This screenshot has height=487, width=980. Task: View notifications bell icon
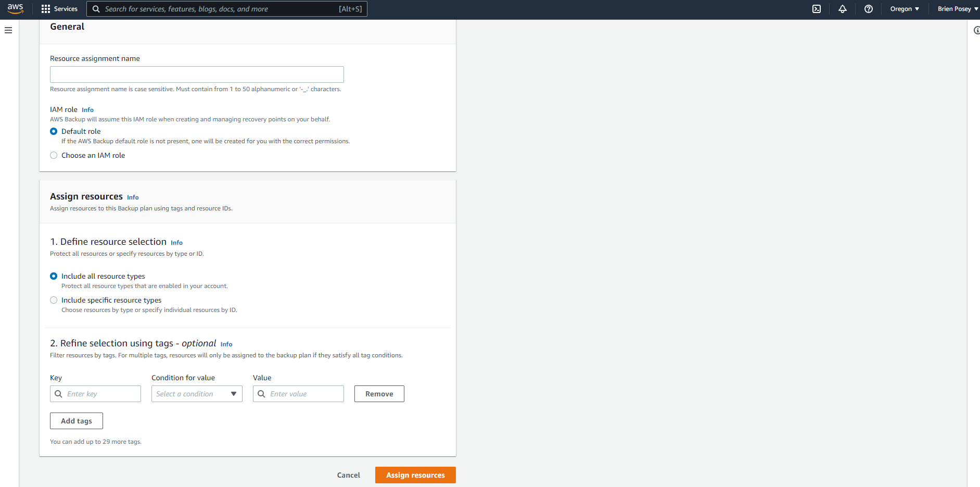pyautogui.click(x=843, y=9)
